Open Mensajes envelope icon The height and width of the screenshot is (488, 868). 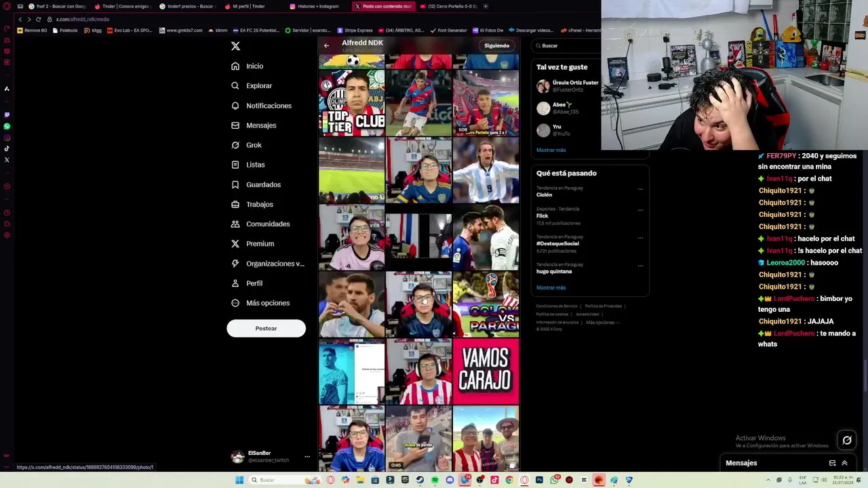[x=235, y=125]
